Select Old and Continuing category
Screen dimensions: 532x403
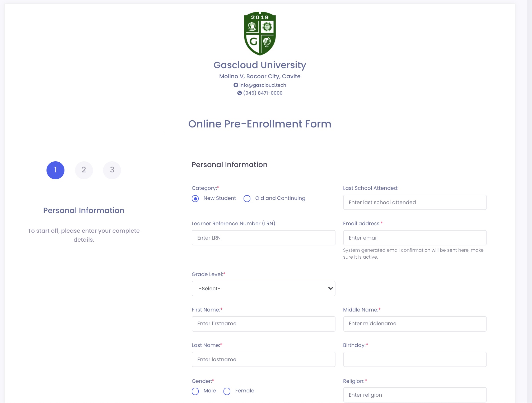247,199
